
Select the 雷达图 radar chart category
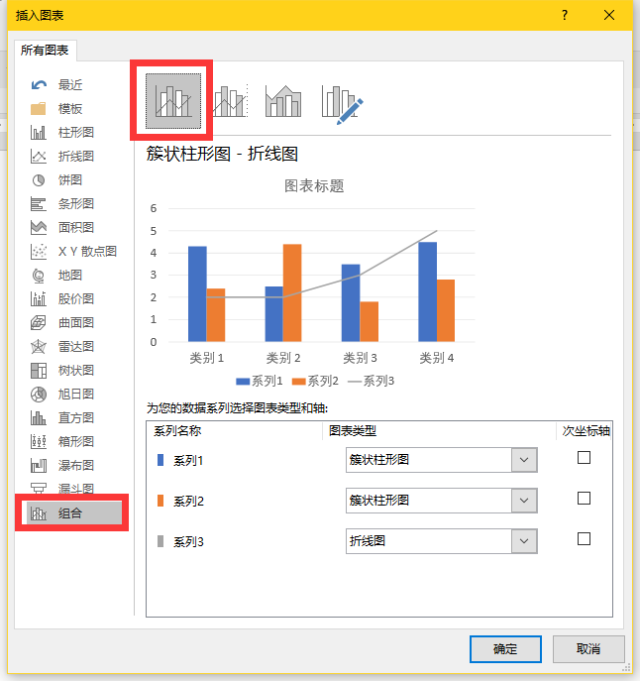pos(62,347)
